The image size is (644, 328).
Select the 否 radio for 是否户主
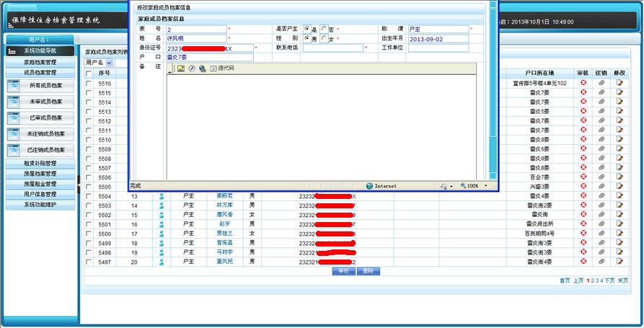click(x=325, y=30)
